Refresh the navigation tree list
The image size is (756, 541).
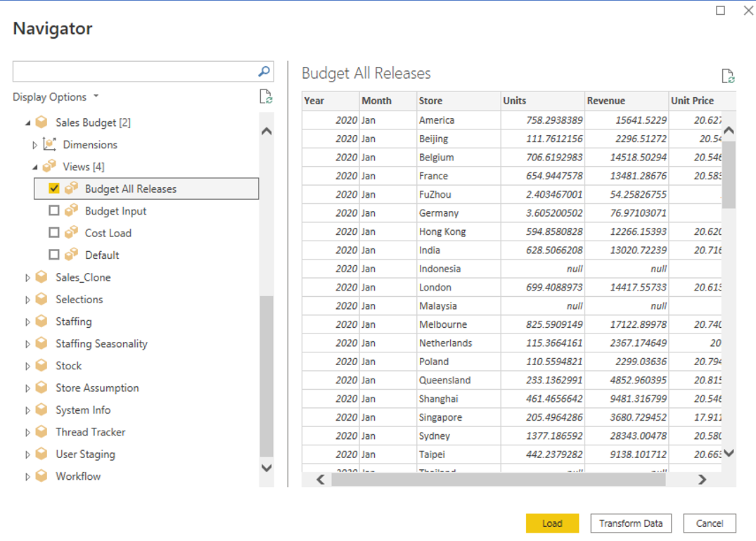coord(266,96)
